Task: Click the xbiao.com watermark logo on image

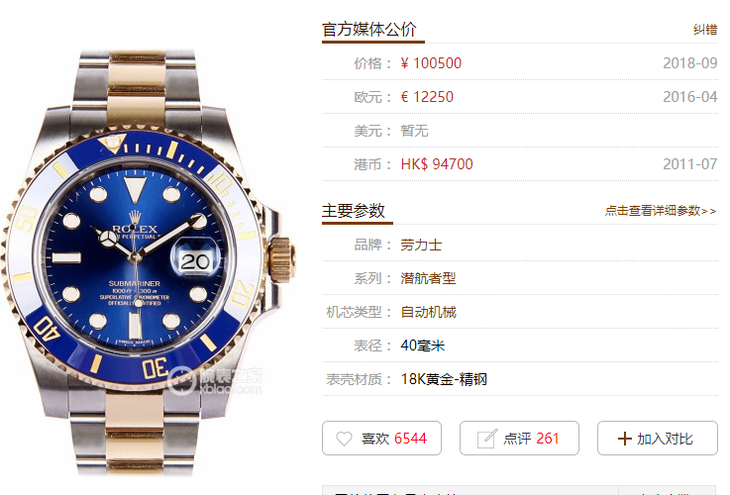Action: click(x=215, y=381)
